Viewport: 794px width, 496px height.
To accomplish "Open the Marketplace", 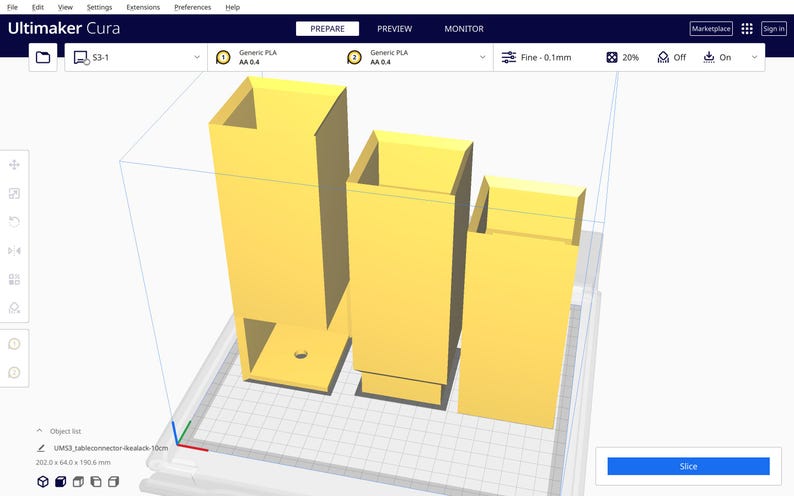I will (x=711, y=29).
